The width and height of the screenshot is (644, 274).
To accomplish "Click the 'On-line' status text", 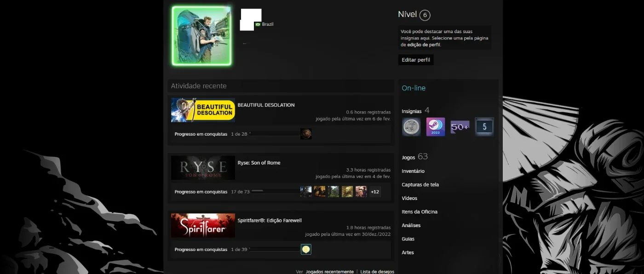I will point(414,88).
